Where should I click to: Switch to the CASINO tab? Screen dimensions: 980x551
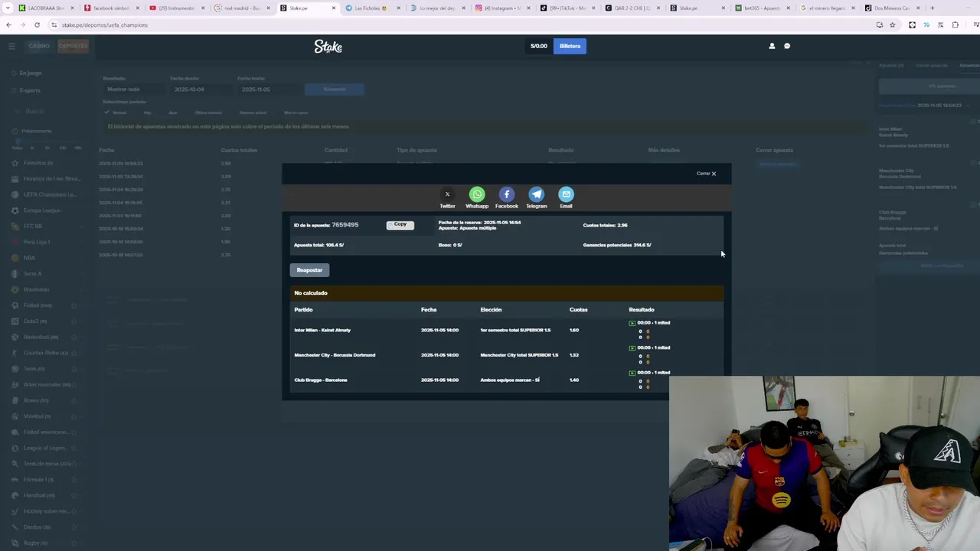pyautogui.click(x=39, y=46)
